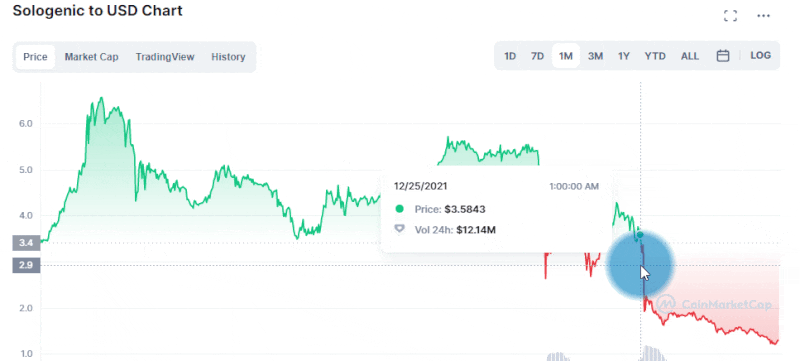Open the three-dot more options menu

[x=763, y=16]
